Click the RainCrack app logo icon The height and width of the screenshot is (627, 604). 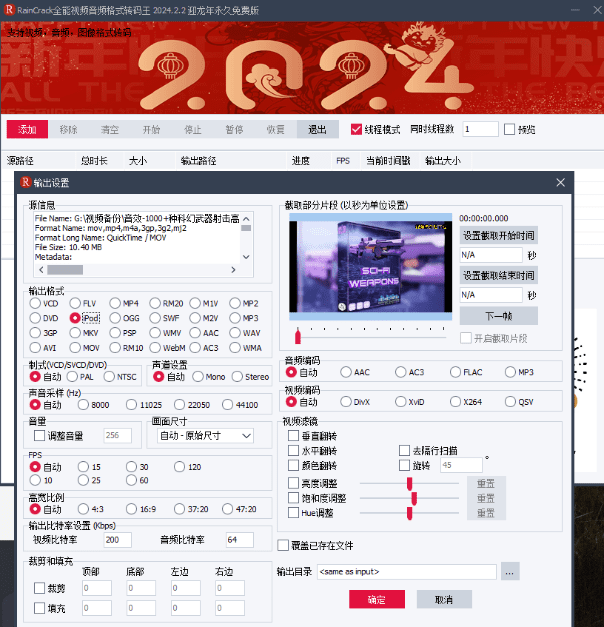point(9,10)
